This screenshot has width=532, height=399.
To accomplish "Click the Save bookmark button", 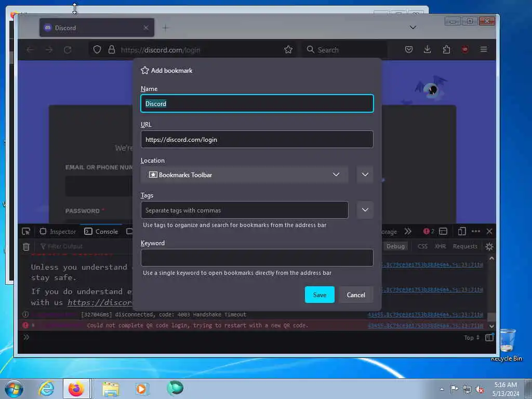I will [x=320, y=295].
